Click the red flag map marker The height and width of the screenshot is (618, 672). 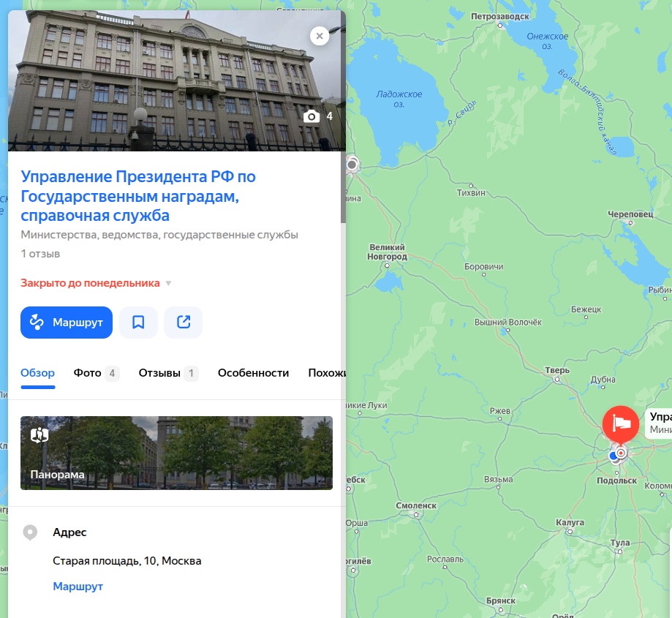(x=620, y=424)
